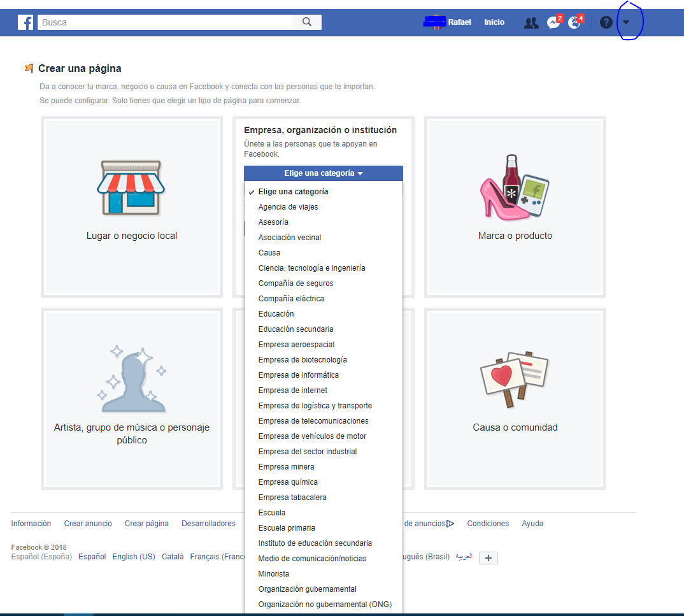The image size is (684, 616).
Task: Choose Organización no gubernamental (ONG)
Action: (x=324, y=604)
